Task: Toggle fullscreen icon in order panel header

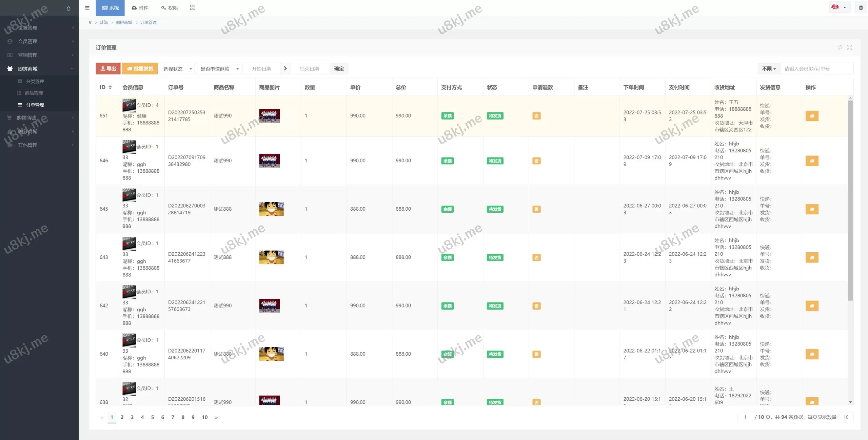Action: (x=849, y=47)
